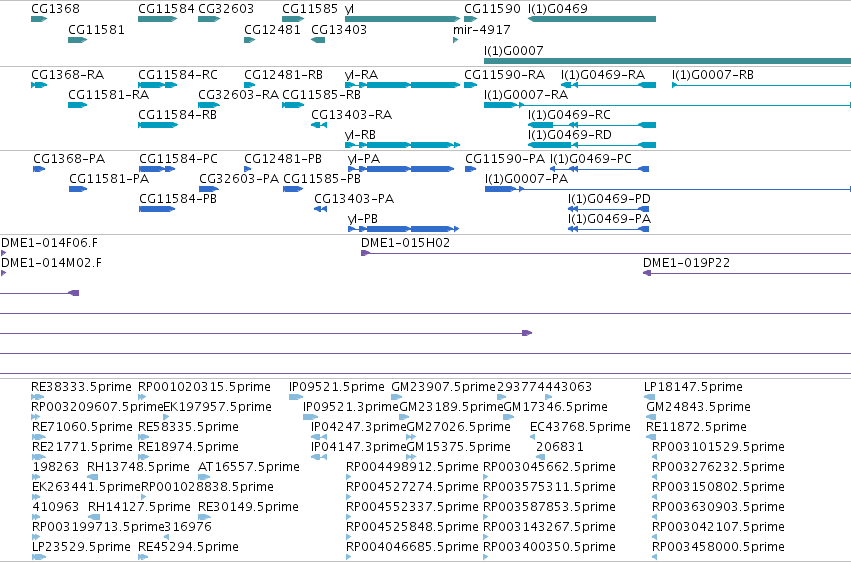Select the GM23907.5prime EST label
Screen dimensions: 851x562
coord(444,387)
